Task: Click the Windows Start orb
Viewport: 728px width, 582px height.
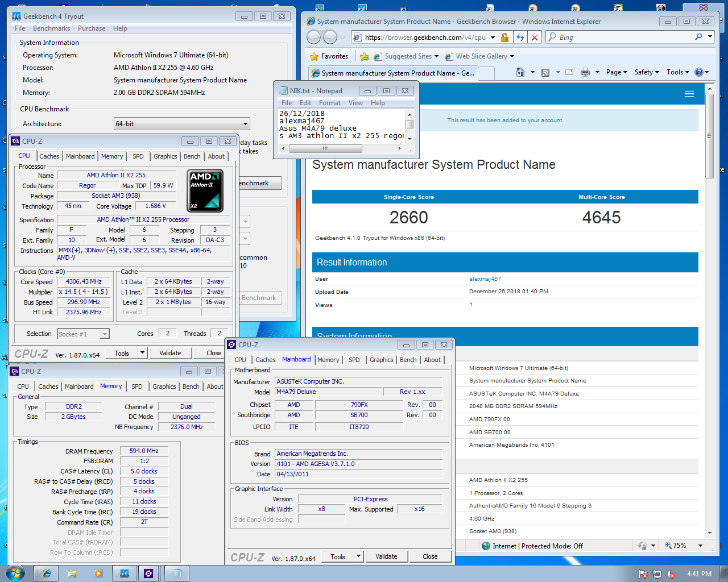Action: click(x=15, y=573)
